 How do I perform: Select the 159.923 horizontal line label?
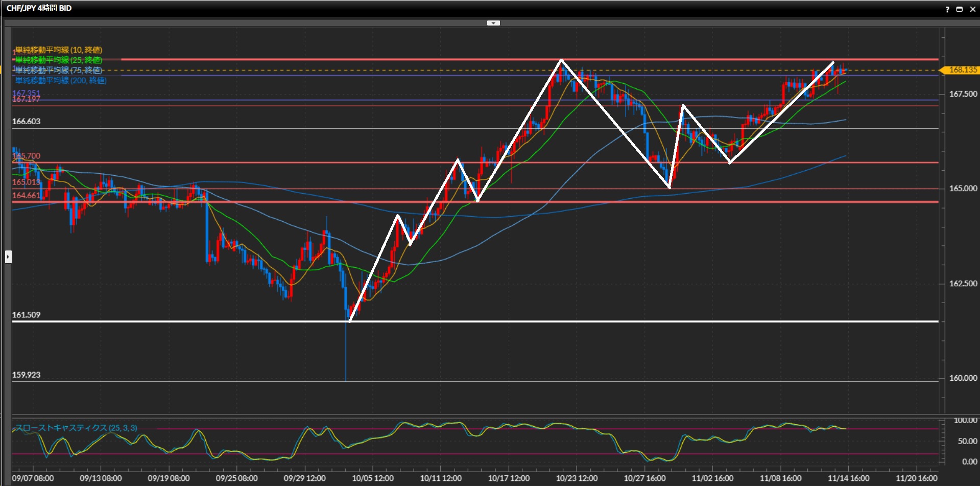26,375
